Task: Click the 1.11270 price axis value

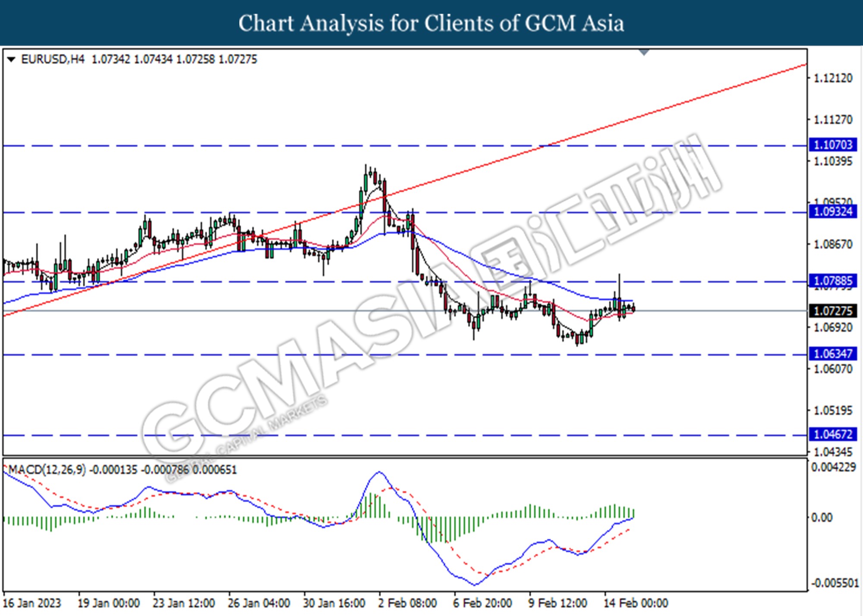Action: point(833,119)
